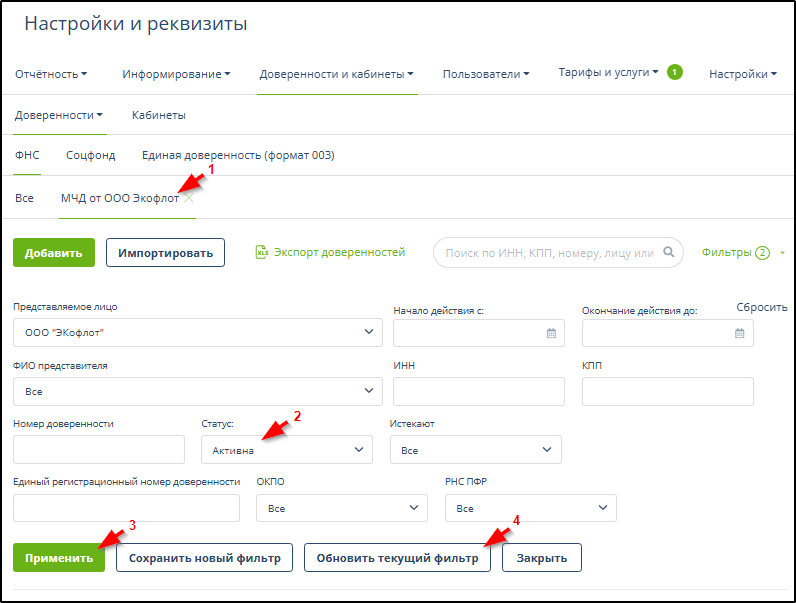Click the search magnifier icon

(669, 253)
